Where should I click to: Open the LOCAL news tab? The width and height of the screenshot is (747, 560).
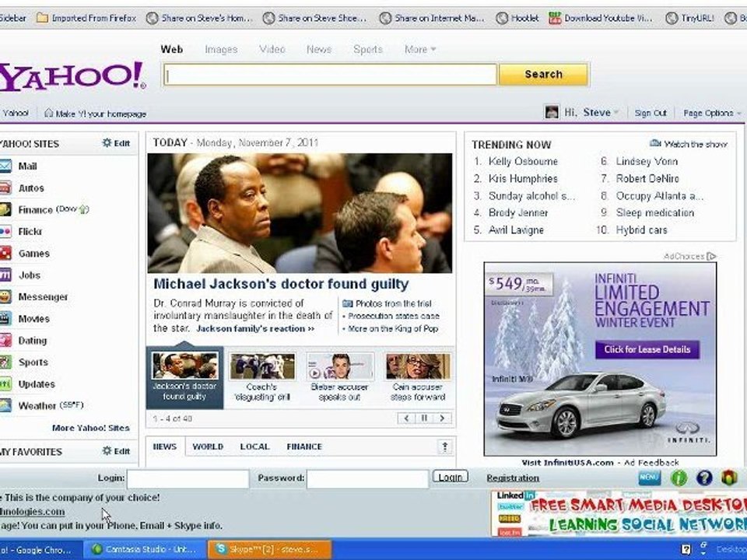[x=255, y=446]
